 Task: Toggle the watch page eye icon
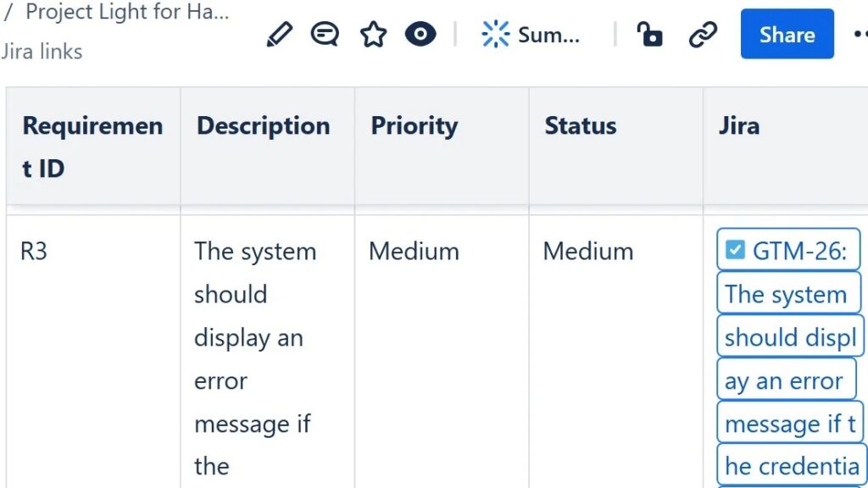tap(420, 35)
